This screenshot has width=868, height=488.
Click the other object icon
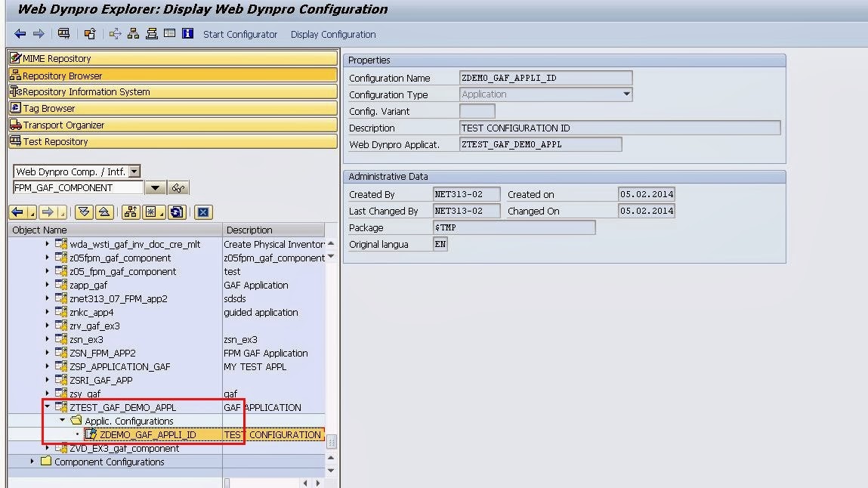click(90, 34)
